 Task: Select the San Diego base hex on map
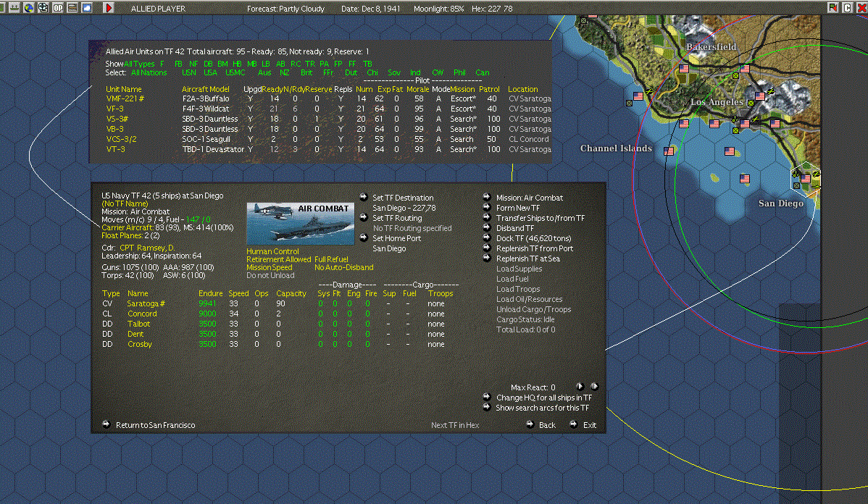tap(806, 178)
